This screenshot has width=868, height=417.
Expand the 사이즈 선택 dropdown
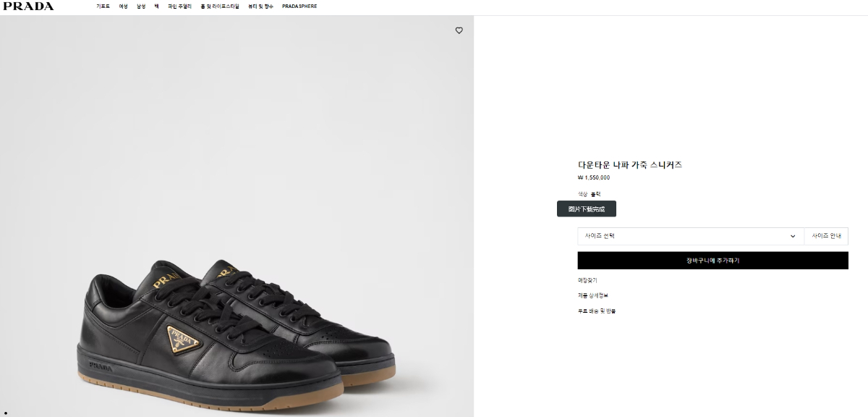(690, 236)
